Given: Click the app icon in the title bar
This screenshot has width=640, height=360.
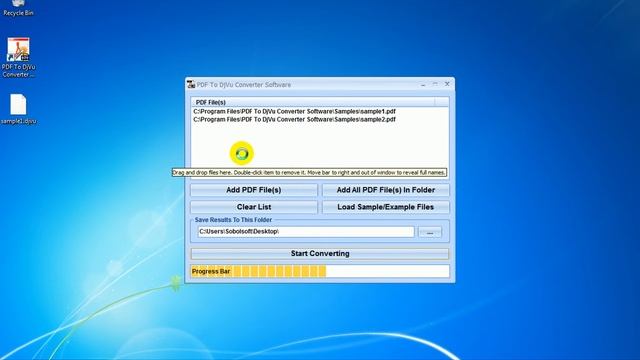Looking at the screenshot, I should click(191, 84).
